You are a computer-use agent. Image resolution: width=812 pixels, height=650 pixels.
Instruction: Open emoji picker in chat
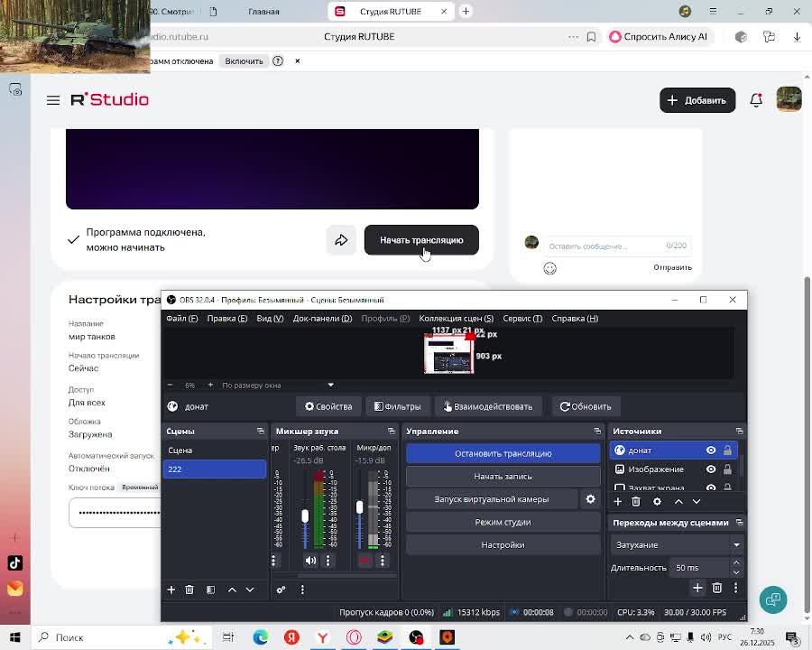(x=549, y=268)
